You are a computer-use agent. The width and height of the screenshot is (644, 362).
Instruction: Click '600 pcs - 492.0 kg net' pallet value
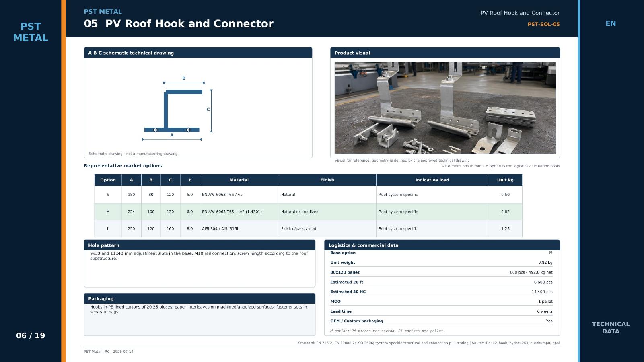pyautogui.click(x=531, y=272)
